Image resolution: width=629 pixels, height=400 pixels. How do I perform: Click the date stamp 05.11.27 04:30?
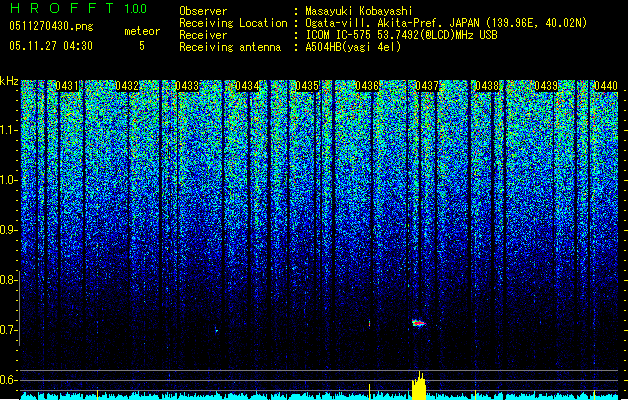click(x=51, y=46)
